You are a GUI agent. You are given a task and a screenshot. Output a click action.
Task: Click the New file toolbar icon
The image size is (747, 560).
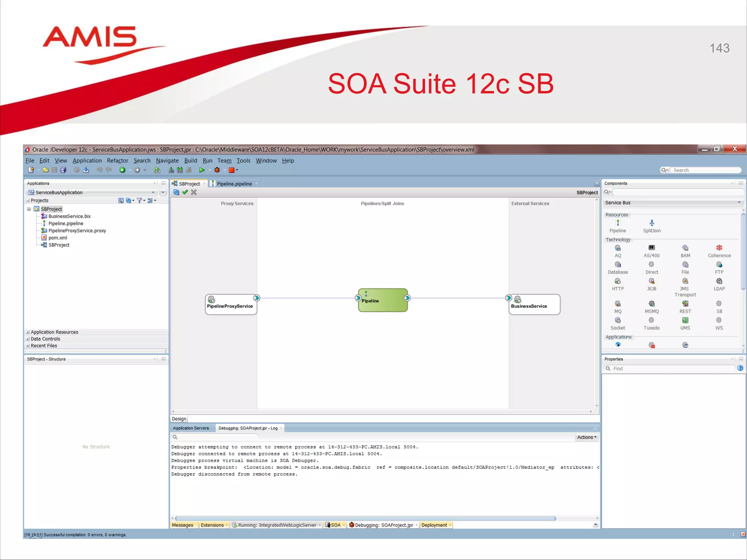(31, 170)
